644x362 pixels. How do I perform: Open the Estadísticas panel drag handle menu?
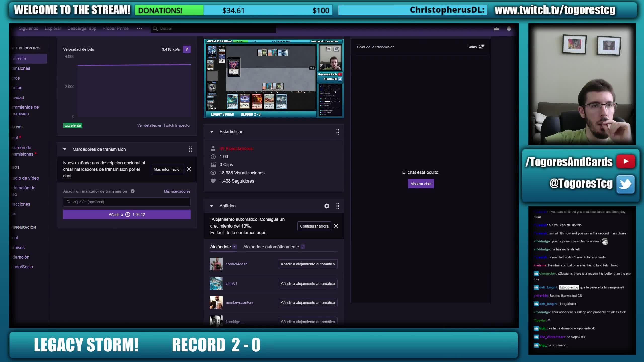click(x=338, y=132)
